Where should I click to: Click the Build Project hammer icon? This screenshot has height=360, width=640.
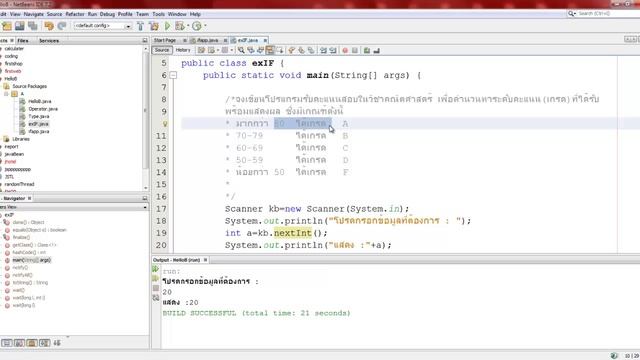140,26
